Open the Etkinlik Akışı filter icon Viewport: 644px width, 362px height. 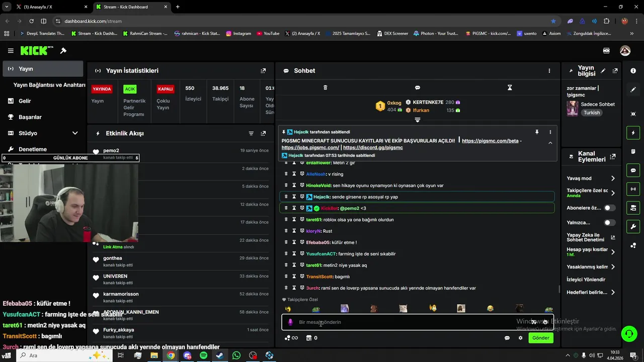click(251, 133)
